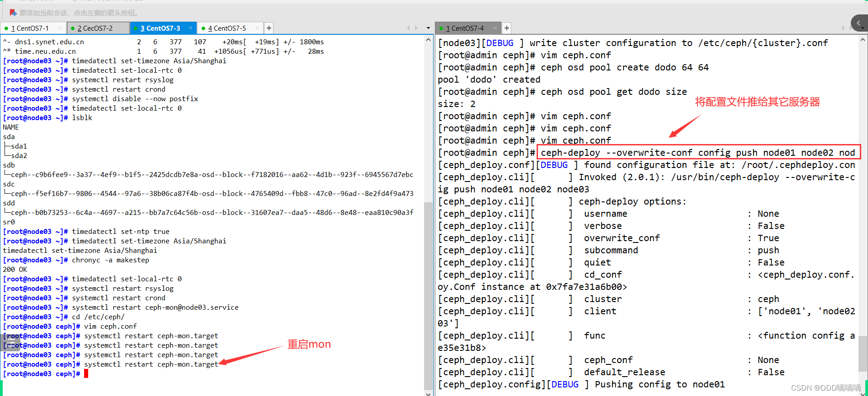
Task: Click 'vim ceph.conf' in node03 terminal
Action: pos(110,326)
